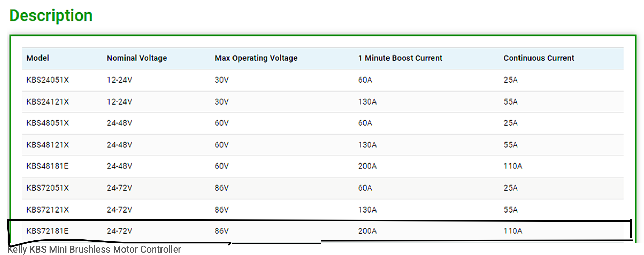Click 130A boost current for KBS48121X

click(367, 145)
